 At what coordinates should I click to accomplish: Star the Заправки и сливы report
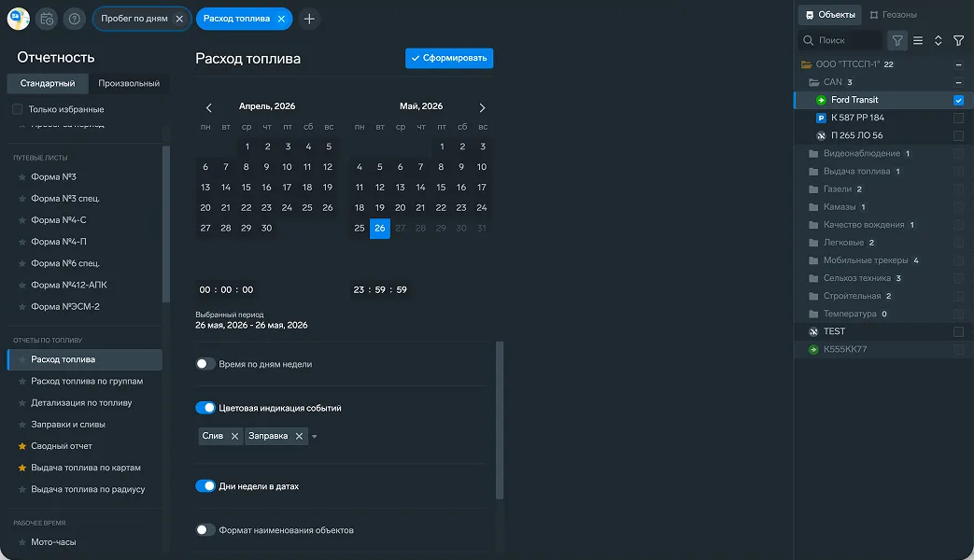(x=22, y=425)
